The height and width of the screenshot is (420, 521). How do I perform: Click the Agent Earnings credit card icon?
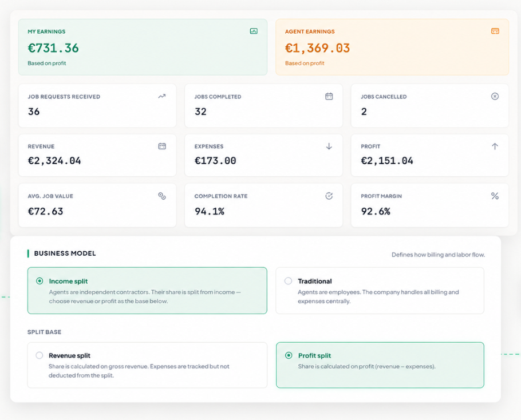pos(495,31)
